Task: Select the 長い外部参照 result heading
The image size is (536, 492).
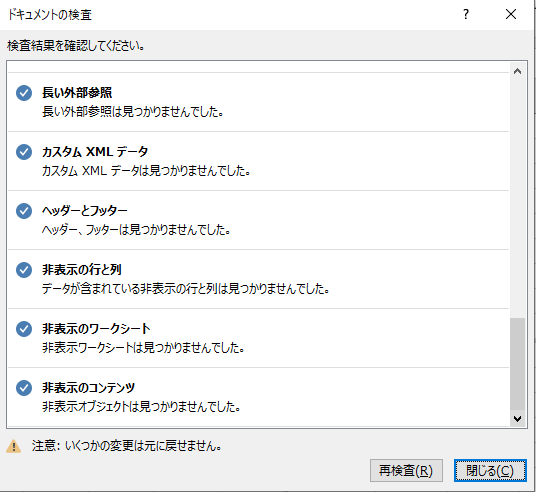Action: (x=77, y=93)
